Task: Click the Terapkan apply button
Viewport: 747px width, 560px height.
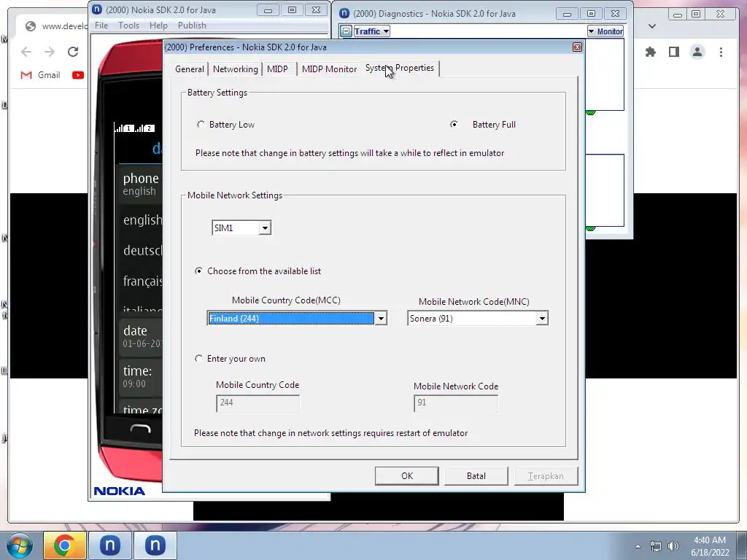Action: pyautogui.click(x=546, y=475)
